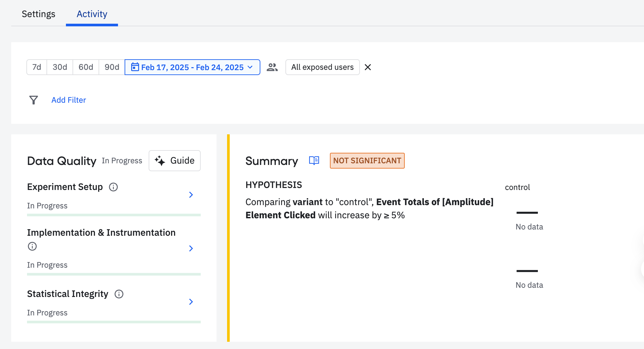Click Statistical Integrity info icon
Viewport: 644px width, 349px height.
coord(119,294)
